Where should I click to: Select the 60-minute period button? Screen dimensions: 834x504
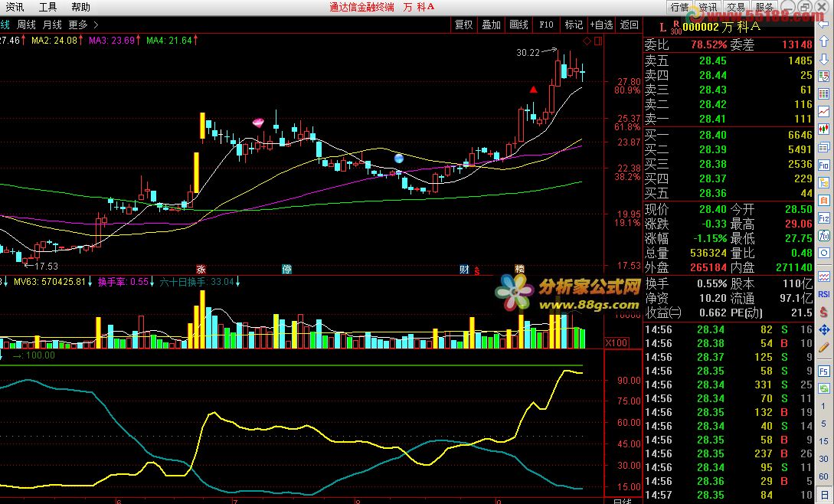pyautogui.click(x=823, y=476)
